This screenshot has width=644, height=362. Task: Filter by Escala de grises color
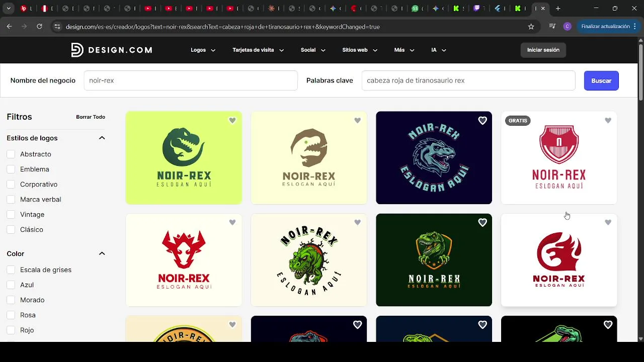pyautogui.click(x=11, y=269)
